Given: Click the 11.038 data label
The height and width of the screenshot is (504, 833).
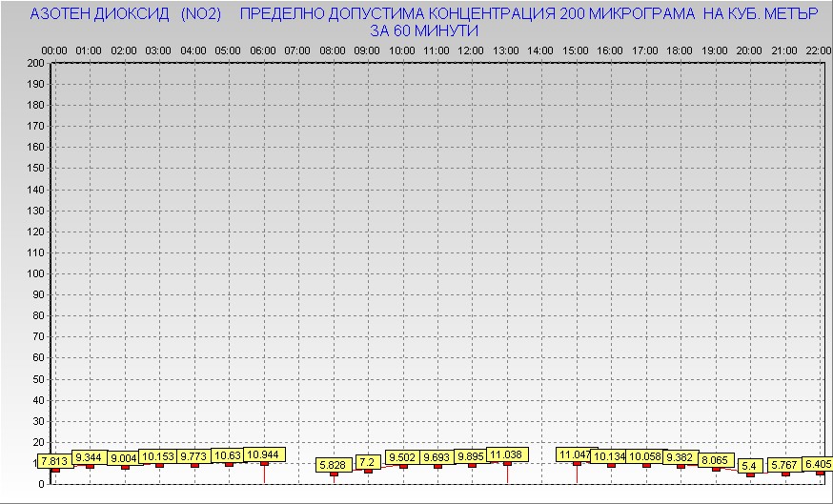Looking at the screenshot, I should click(x=506, y=454).
